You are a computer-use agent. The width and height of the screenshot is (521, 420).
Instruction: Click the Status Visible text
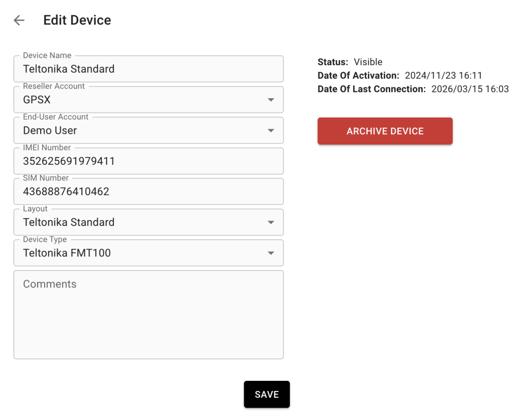coord(368,62)
